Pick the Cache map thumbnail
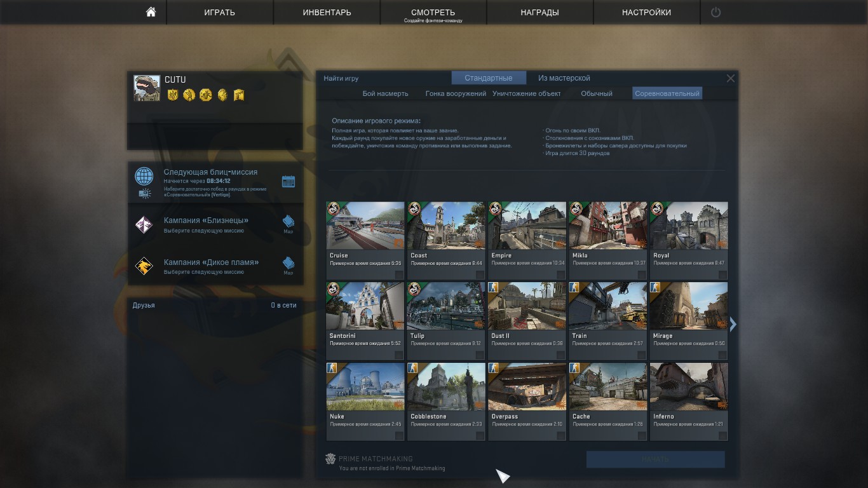 [x=608, y=387]
